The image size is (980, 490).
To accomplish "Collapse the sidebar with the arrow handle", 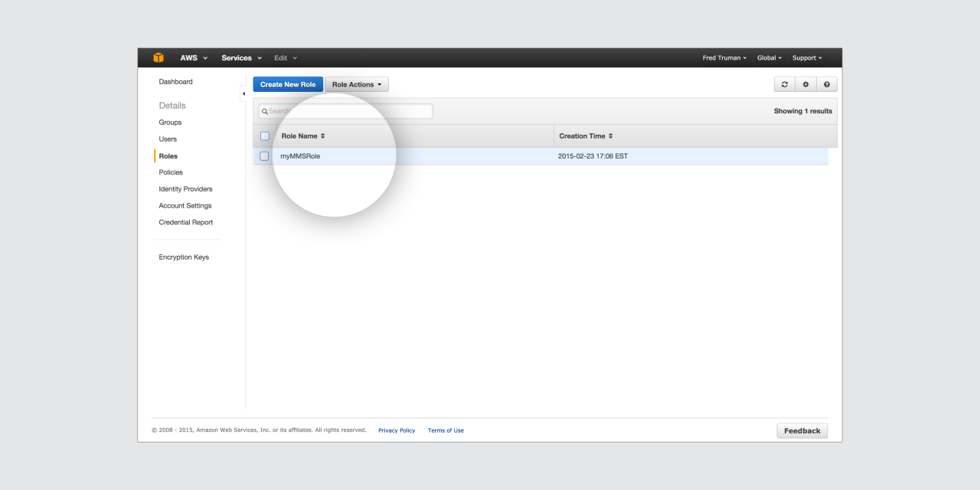I will pyautogui.click(x=243, y=93).
